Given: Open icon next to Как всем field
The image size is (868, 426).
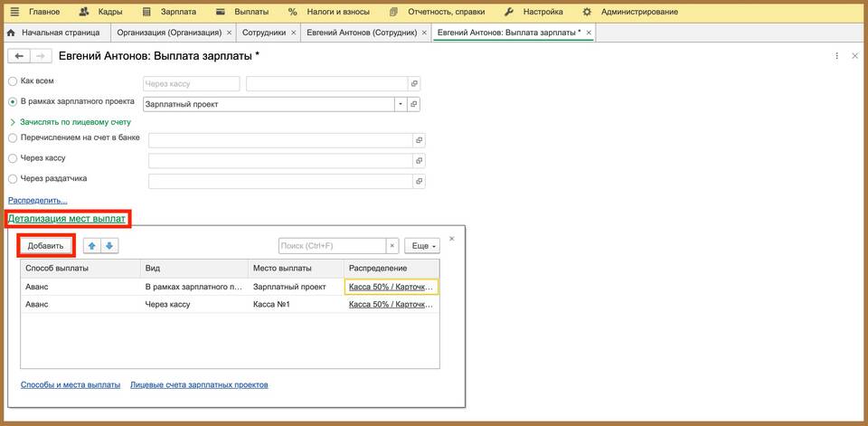Looking at the screenshot, I should pyautogui.click(x=413, y=84).
